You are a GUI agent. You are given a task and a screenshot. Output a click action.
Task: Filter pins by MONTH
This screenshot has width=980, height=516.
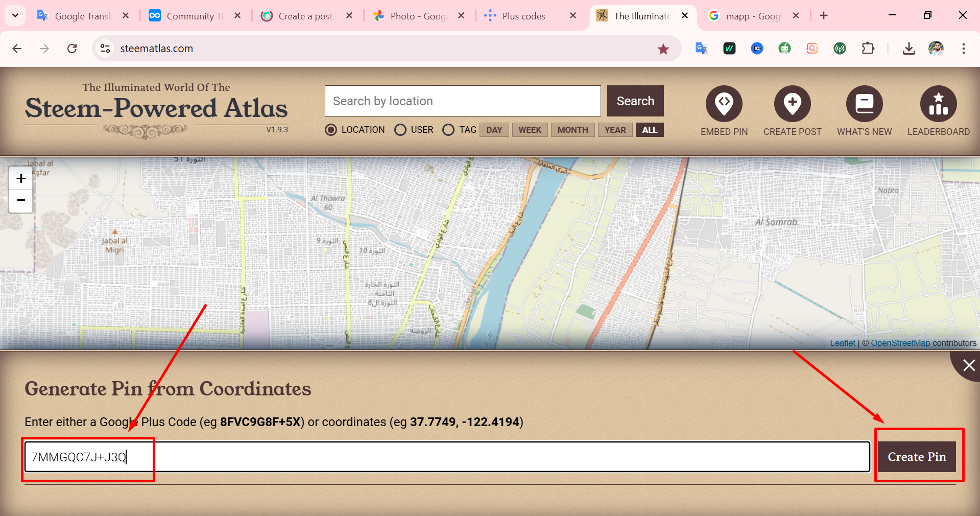572,130
